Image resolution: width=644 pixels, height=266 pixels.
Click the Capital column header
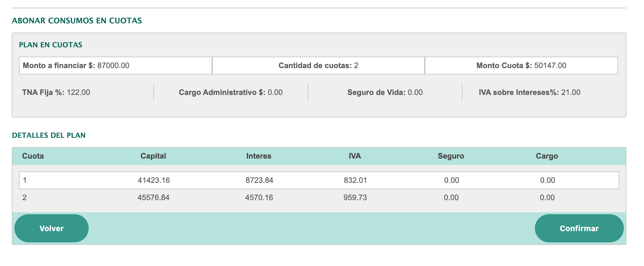[x=153, y=156]
